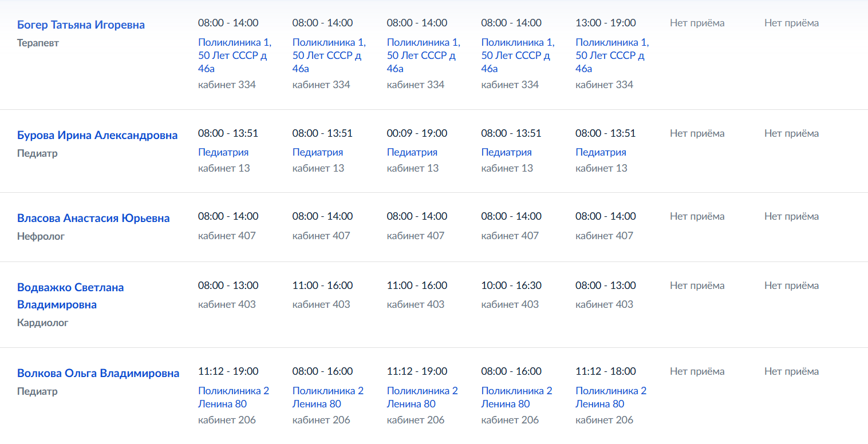
Task: Click 08:00 - 13:00 first slot for Водважко
Action: (x=228, y=285)
